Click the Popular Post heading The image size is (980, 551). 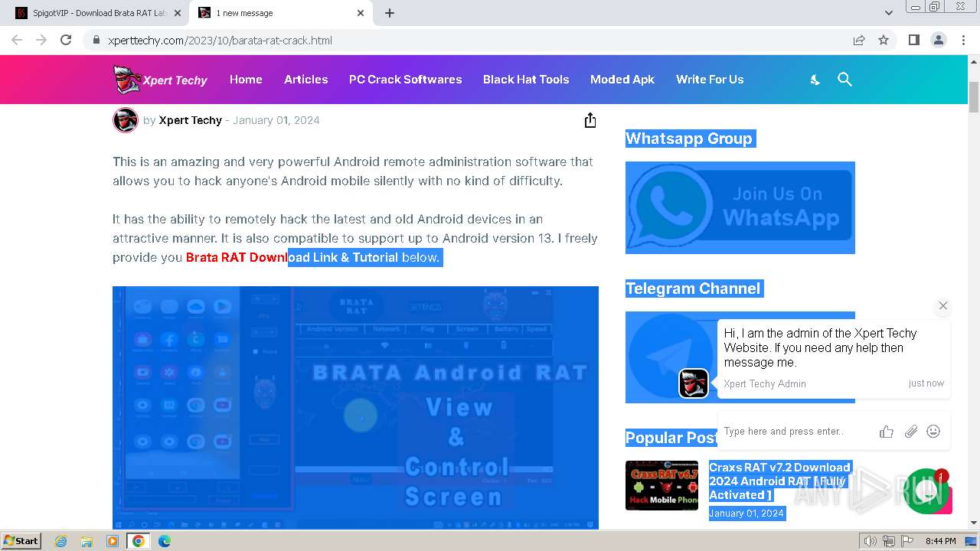pyautogui.click(x=671, y=438)
